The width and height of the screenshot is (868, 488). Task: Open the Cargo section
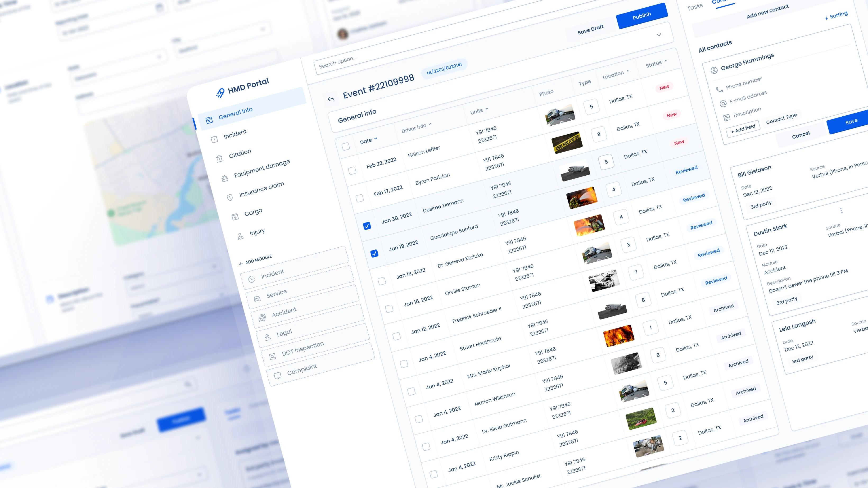coord(253,212)
